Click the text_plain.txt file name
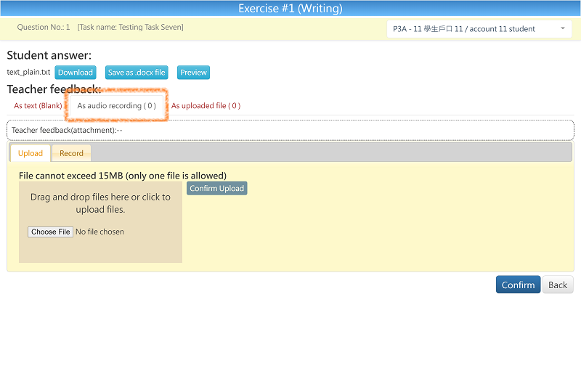 28,73
